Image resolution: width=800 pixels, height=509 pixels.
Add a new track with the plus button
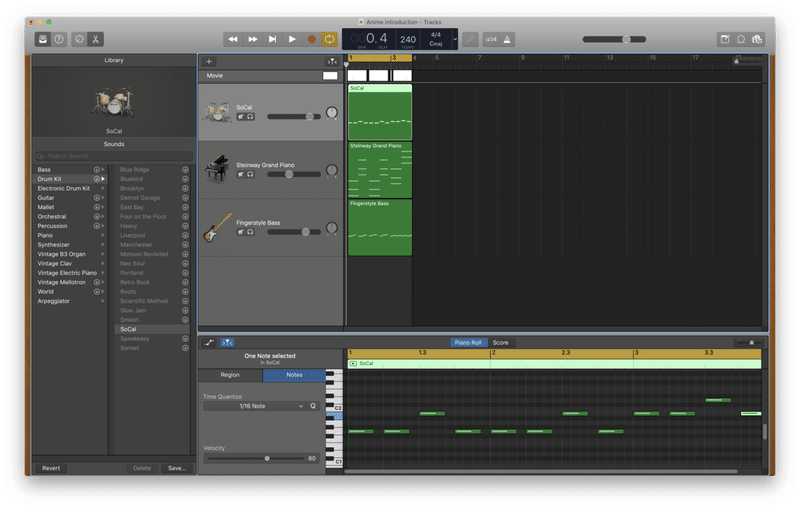[209, 62]
